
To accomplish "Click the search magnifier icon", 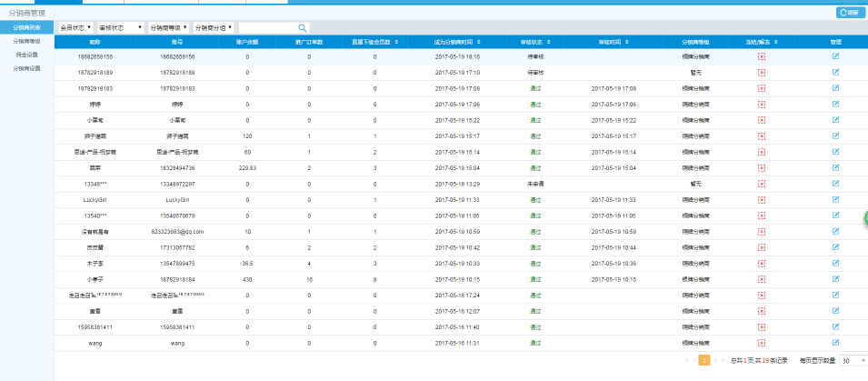I will coord(303,28).
